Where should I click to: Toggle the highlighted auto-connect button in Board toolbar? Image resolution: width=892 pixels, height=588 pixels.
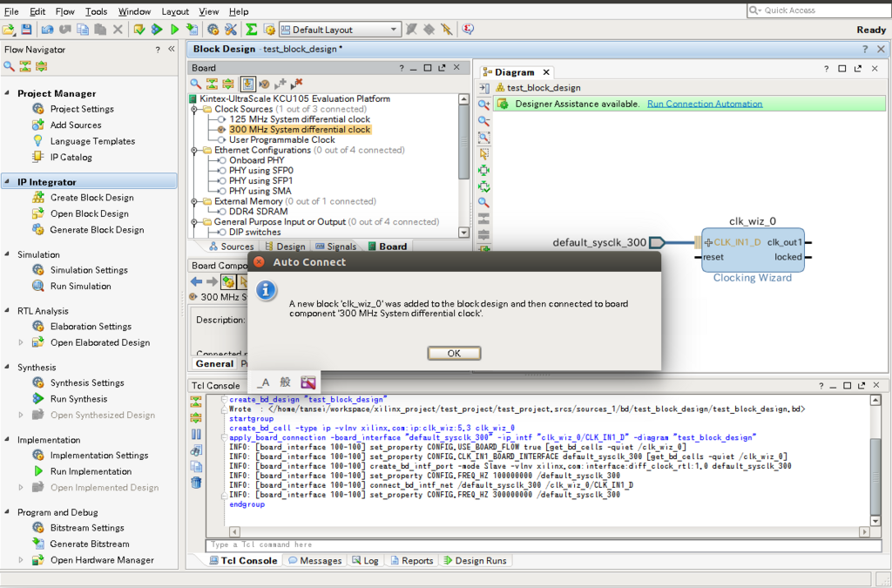coord(248,84)
